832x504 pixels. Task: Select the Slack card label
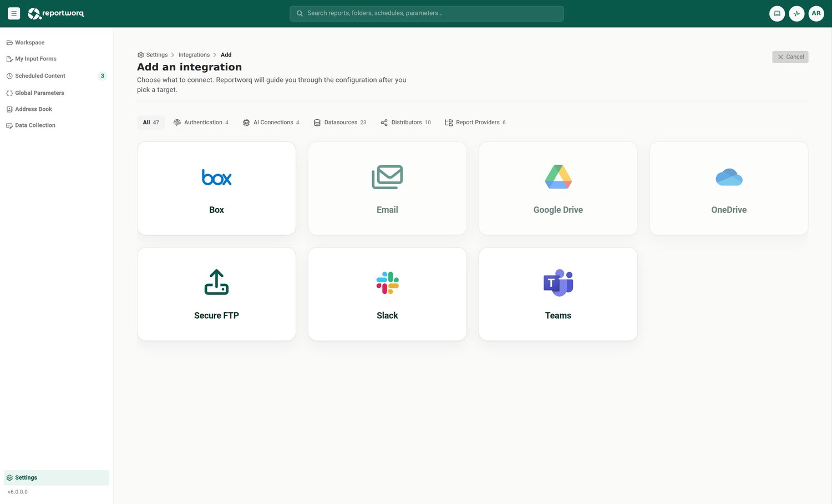click(x=387, y=315)
